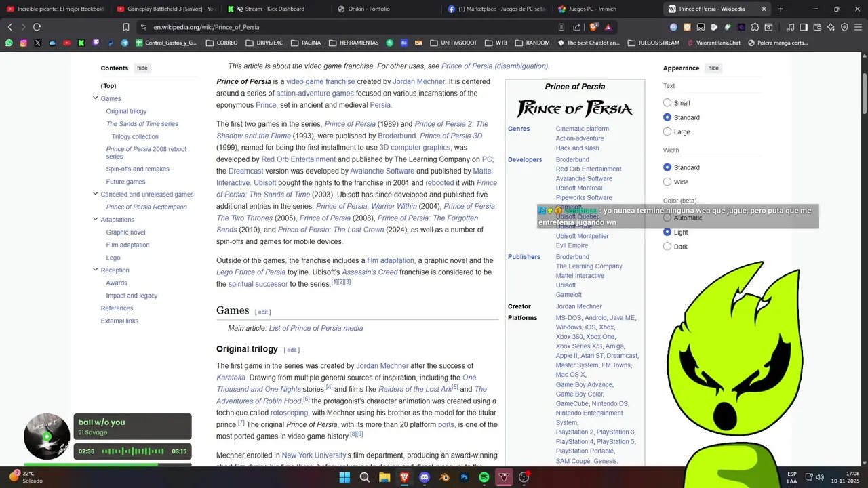Click the Brave Rewards triangle icon

pyautogui.click(x=608, y=27)
